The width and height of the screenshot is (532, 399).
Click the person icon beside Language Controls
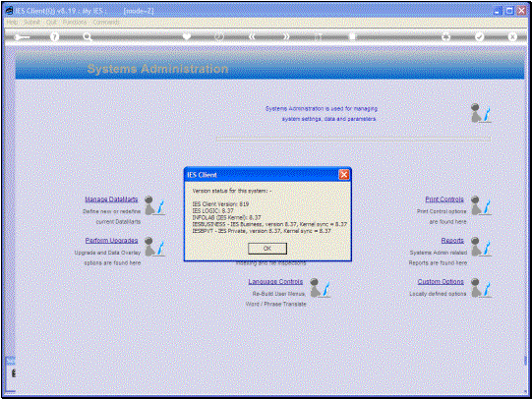320,288
